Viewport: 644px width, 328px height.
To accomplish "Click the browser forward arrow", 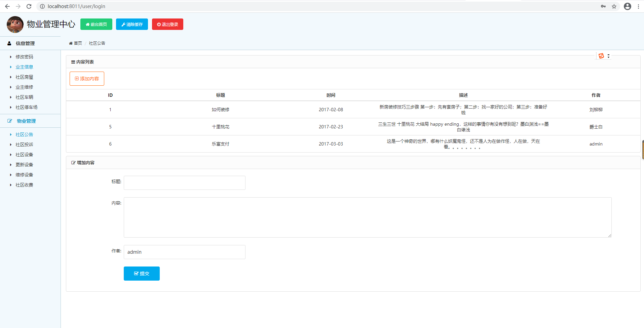I will click(18, 6).
